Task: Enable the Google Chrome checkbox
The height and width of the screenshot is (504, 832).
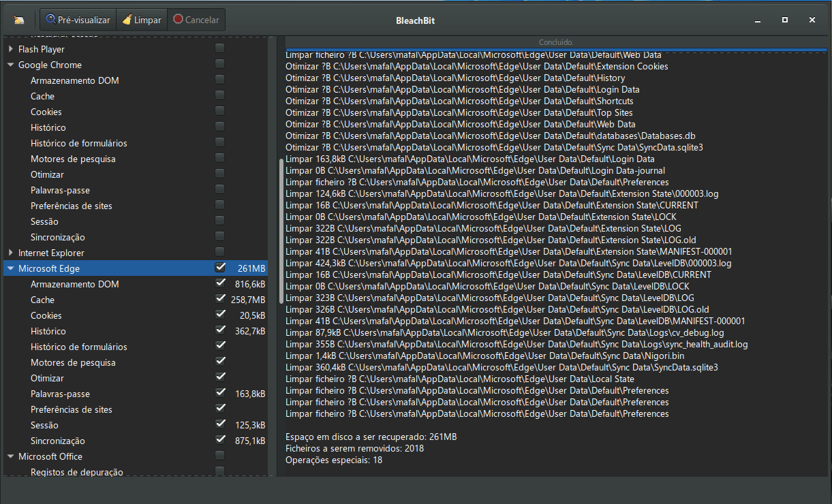Action: 219,64
